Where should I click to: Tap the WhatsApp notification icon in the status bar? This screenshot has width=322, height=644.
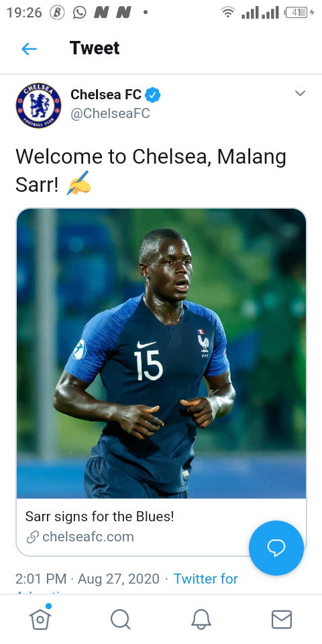[x=79, y=13]
